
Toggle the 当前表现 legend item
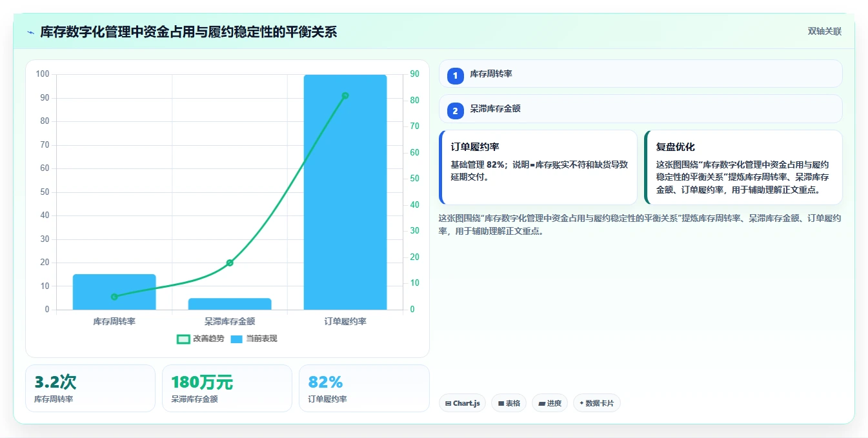(x=254, y=339)
